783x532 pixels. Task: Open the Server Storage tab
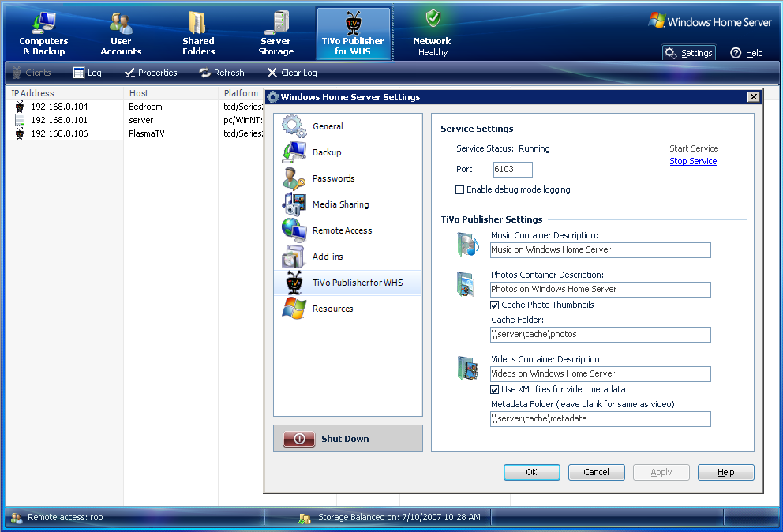275,33
